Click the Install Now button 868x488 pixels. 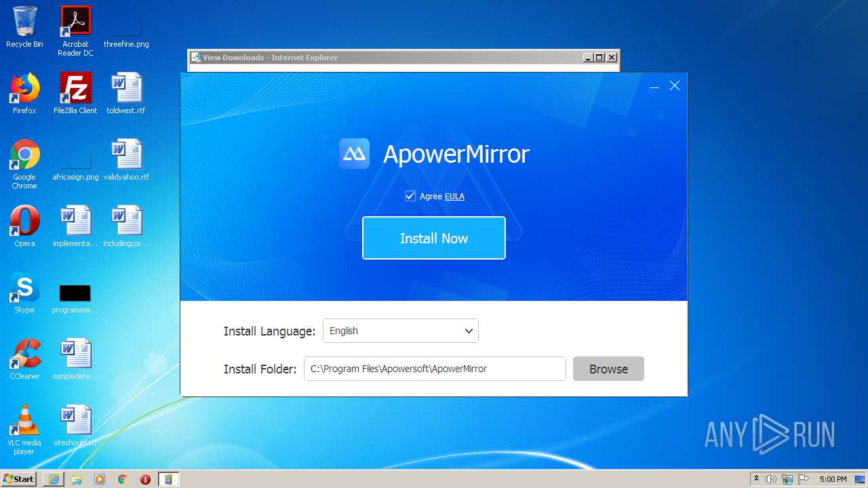[x=434, y=238]
